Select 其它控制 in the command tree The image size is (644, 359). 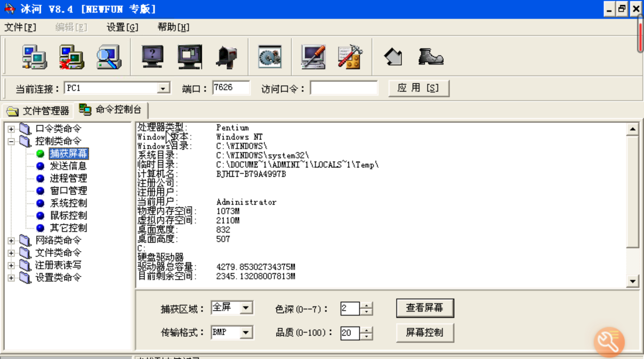click(69, 228)
